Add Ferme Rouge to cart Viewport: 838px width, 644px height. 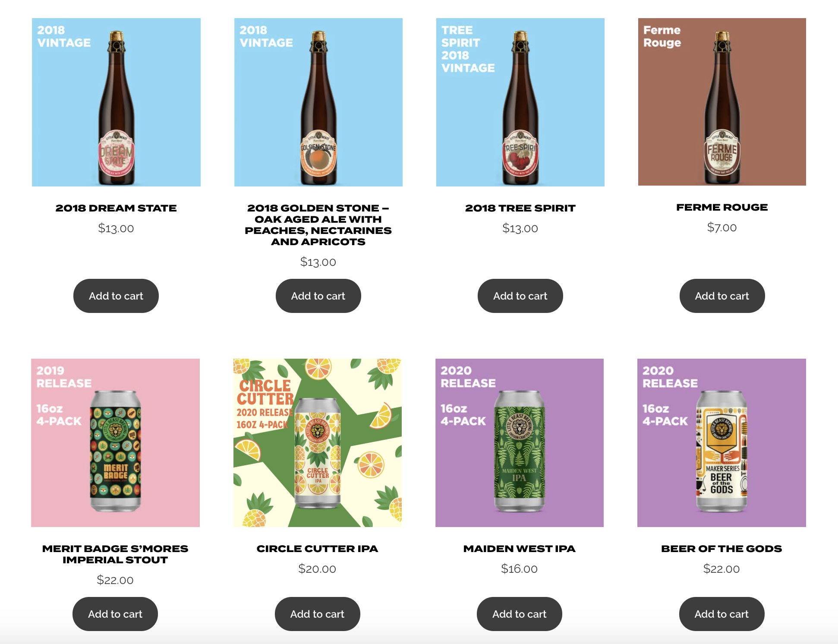(722, 296)
